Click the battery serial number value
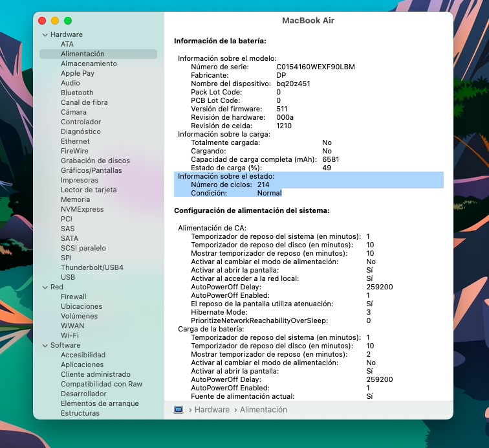489x448 pixels. coord(315,67)
